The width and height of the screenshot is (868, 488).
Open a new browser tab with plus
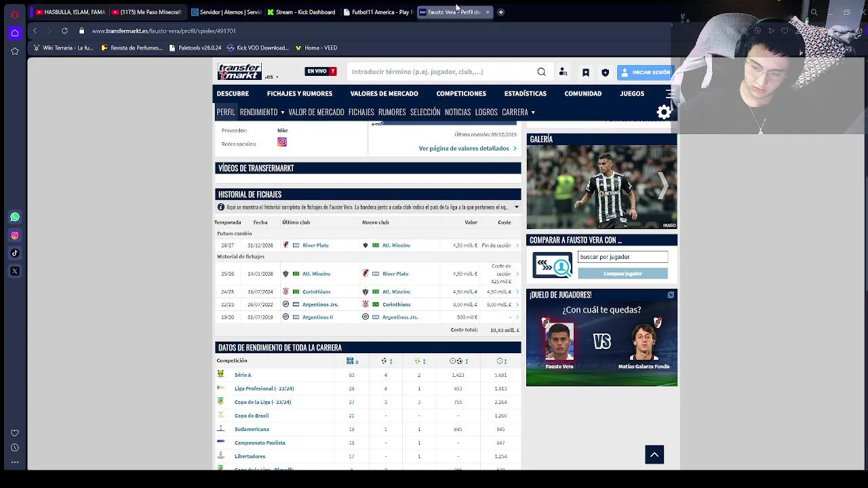(x=500, y=12)
